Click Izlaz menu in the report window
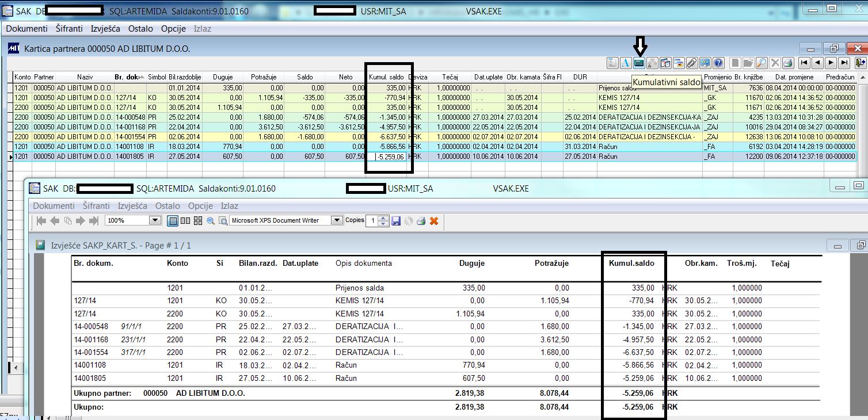The height and width of the screenshot is (420, 868). 230,206
